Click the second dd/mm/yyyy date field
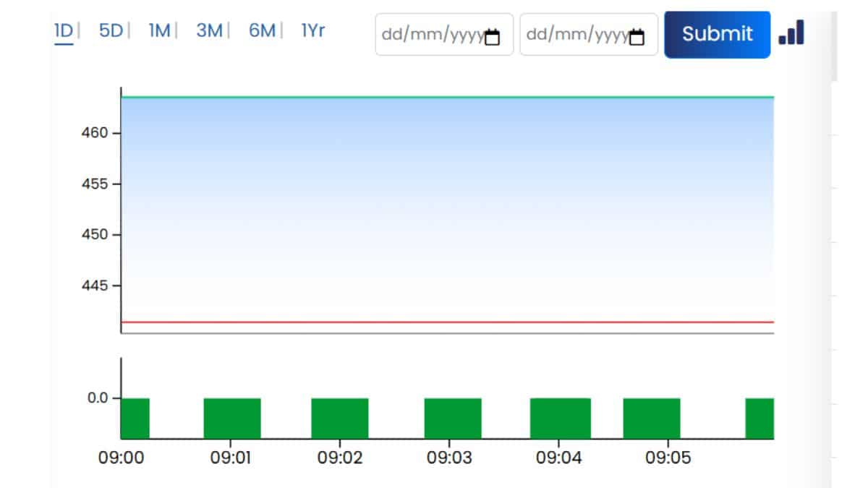This screenshot has height=488, width=868. [x=589, y=34]
